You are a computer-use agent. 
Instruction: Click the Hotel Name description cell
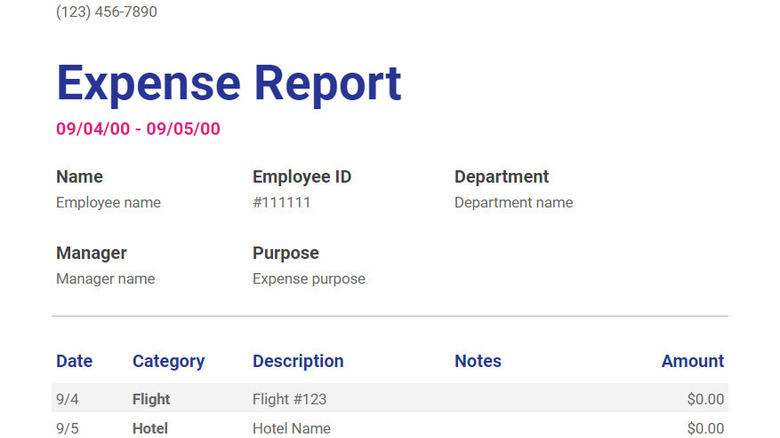tap(291, 428)
